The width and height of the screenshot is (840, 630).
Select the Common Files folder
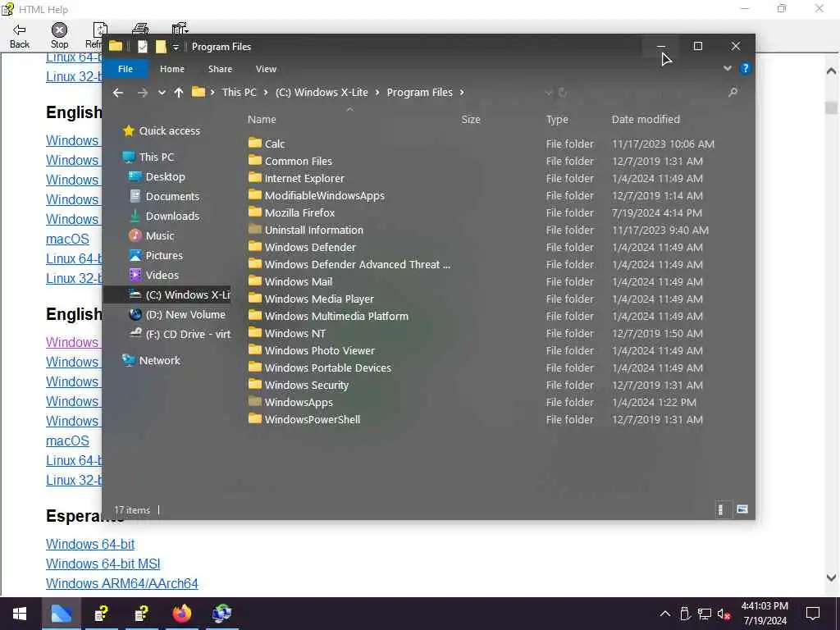tap(299, 162)
